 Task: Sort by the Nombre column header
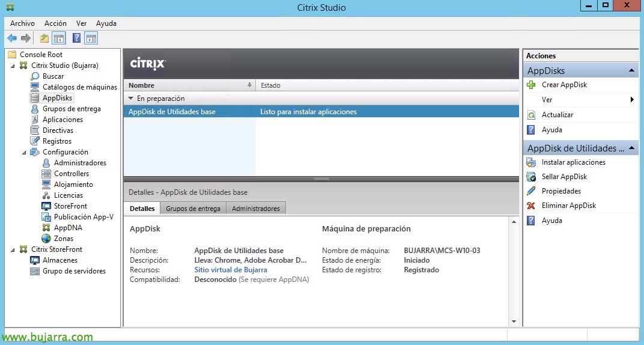point(189,85)
